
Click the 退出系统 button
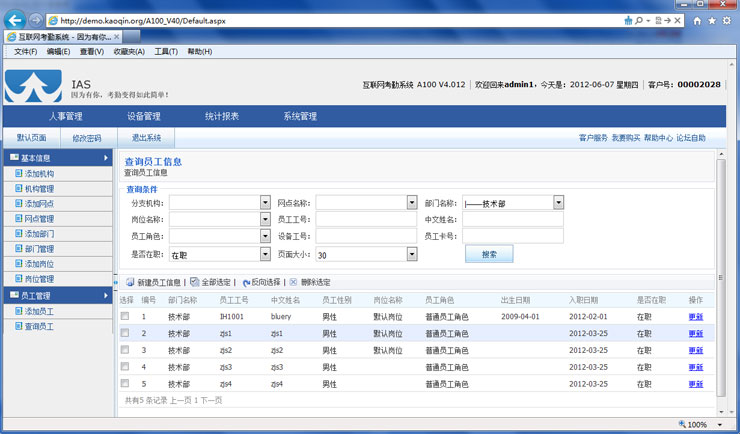click(146, 138)
